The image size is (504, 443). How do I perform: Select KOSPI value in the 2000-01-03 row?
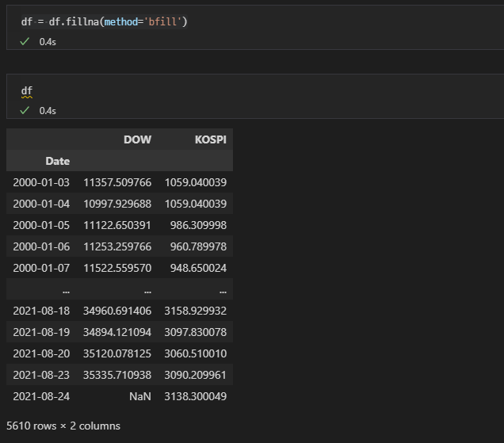point(196,182)
